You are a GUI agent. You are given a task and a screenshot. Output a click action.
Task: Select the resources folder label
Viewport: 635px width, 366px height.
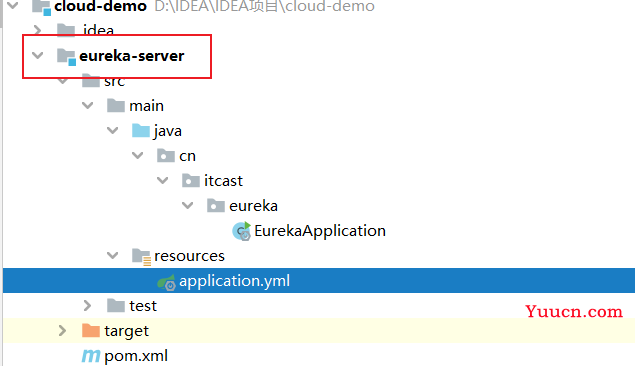point(190,256)
